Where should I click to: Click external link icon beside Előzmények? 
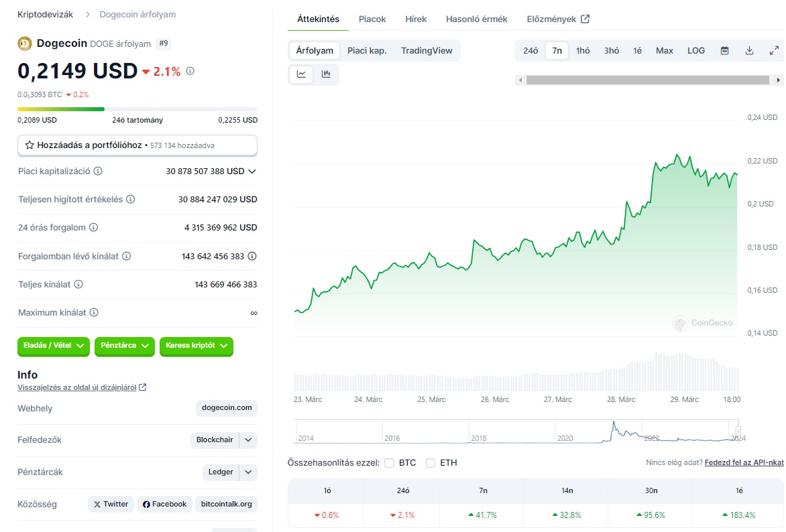[x=585, y=19]
